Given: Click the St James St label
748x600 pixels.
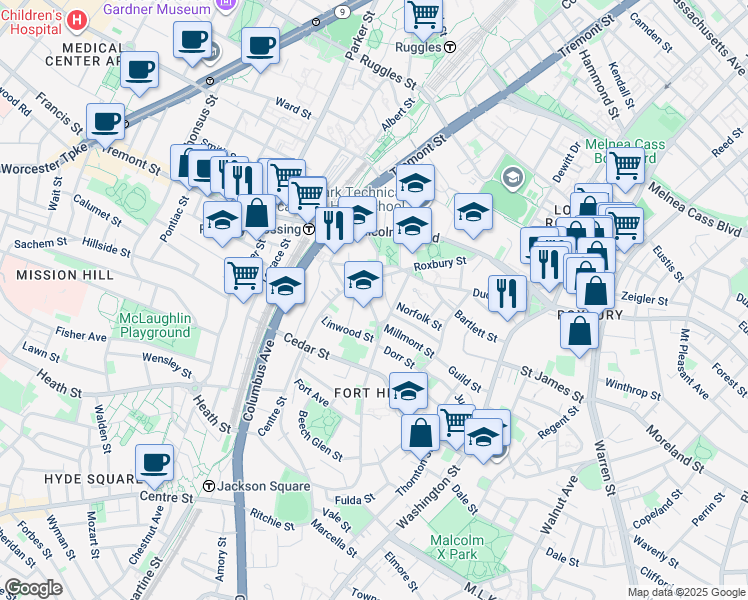Looking at the screenshot, I should tap(552, 384).
